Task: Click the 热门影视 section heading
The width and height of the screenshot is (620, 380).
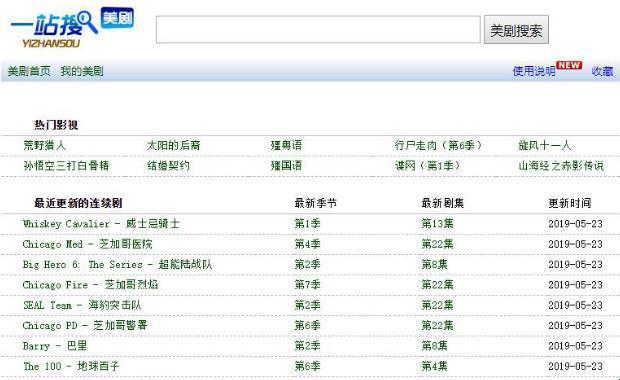Action: click(x=56, y=125)
